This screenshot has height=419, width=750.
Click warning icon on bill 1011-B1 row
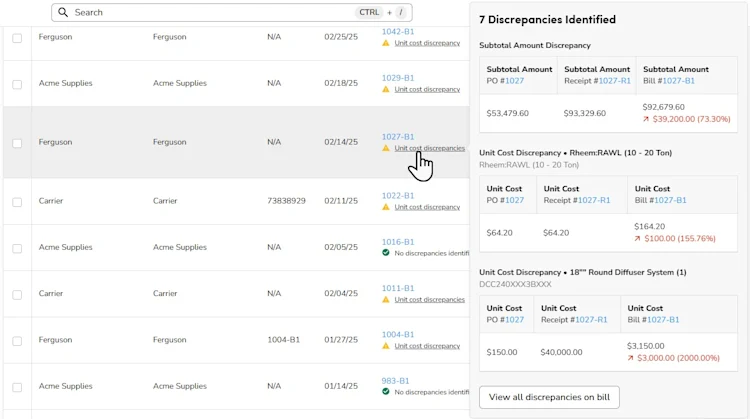point(386,299)
